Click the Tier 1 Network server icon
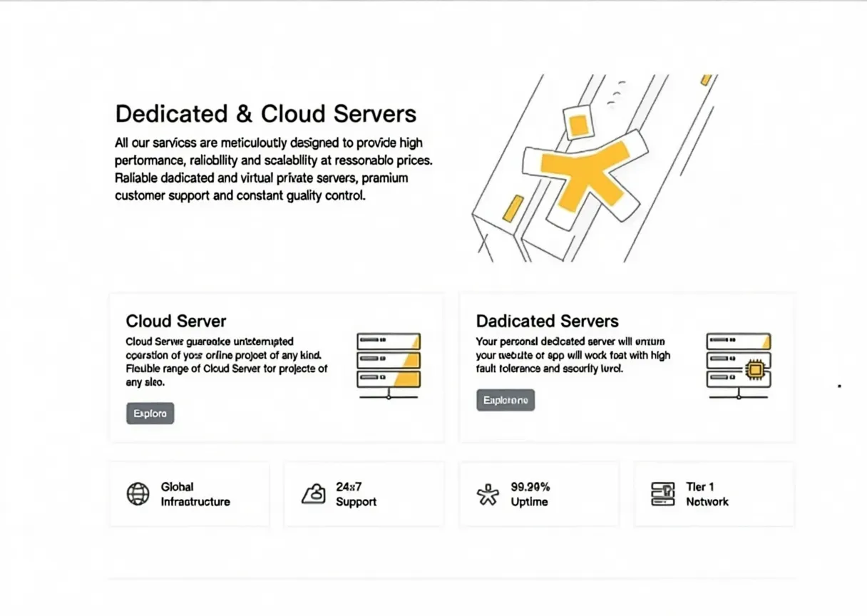867x616 pixels. tap(663, 493)
